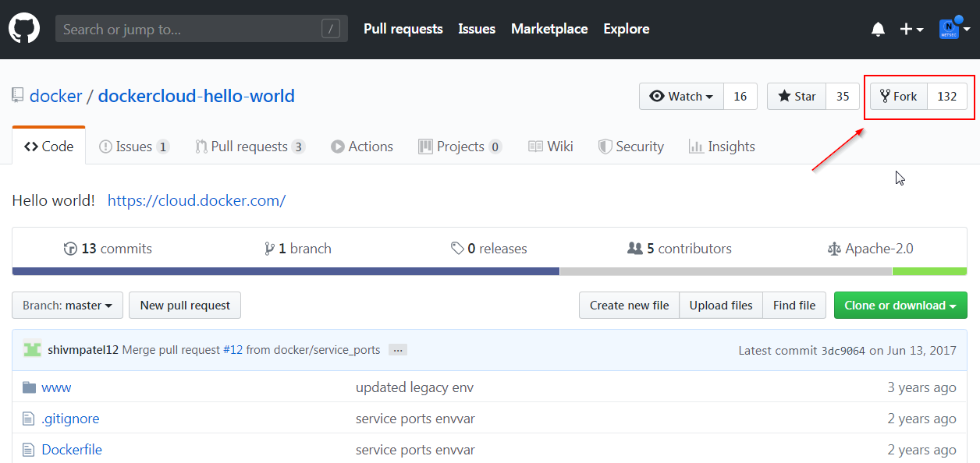Click the .gitignore file icon
980x463 pixels.
[x=29, y=419]
